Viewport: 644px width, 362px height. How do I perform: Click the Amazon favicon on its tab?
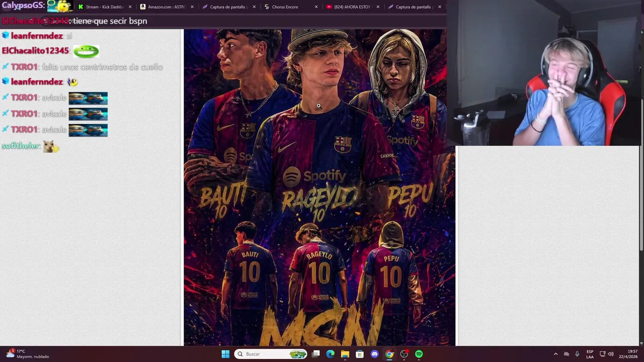143,7
